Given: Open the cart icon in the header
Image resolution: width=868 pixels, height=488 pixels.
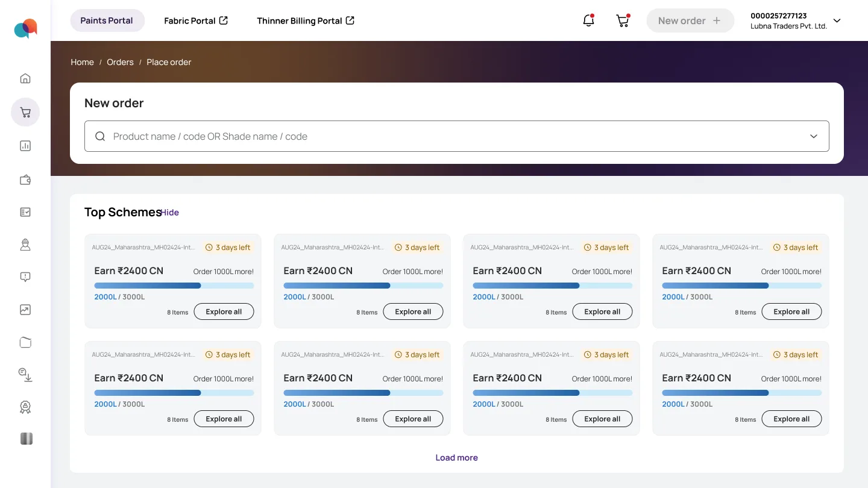Looking at the screenshot, I should click(x=623, y=20).
